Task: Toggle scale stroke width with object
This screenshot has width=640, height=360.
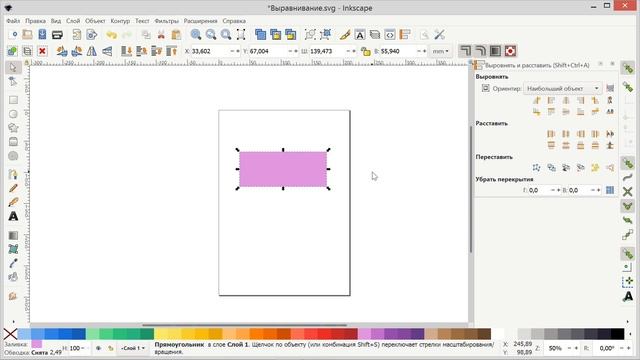Action: tap(465, 51)
